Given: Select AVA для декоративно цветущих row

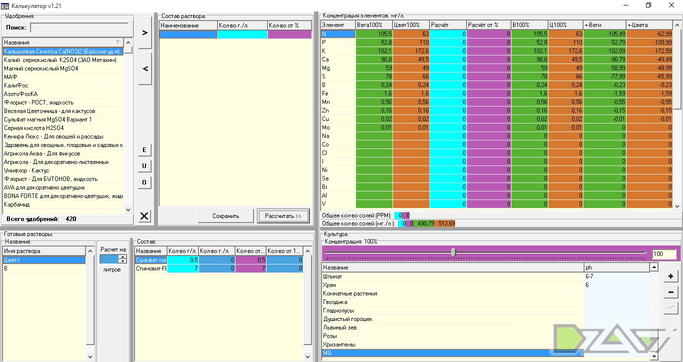Looking at the screenshot, I should coord(63,187).
